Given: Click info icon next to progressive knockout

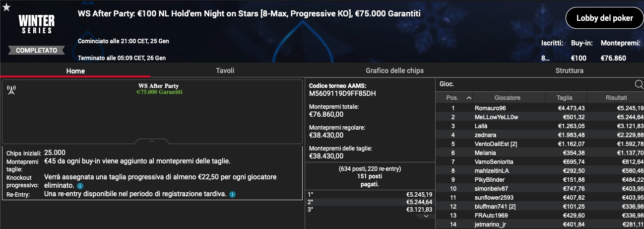Looking at the screenshot, I should pyautogui.click(x=80, y=186).
